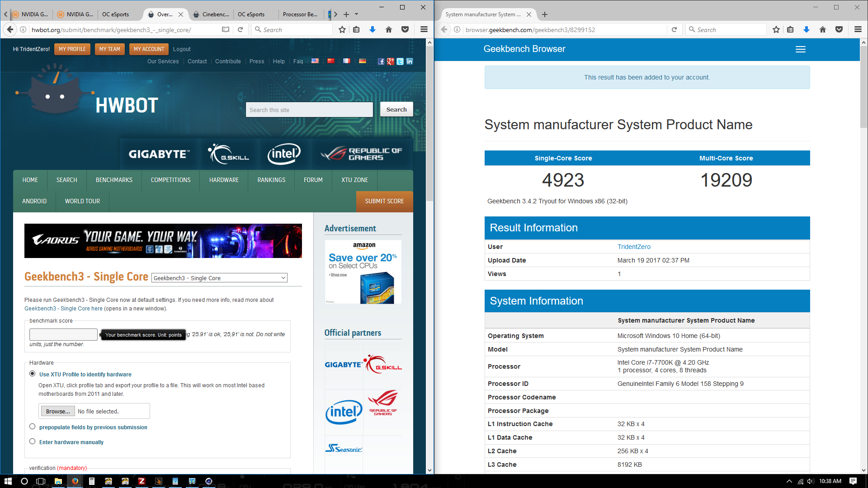This screenshot has width=868, height=488.
Task: Show bookmarks list icon in left browser
Action: point(356,29)
